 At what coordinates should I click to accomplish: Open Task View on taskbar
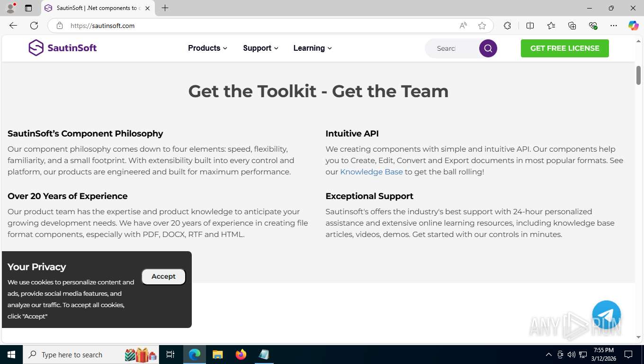click(170, 355)
